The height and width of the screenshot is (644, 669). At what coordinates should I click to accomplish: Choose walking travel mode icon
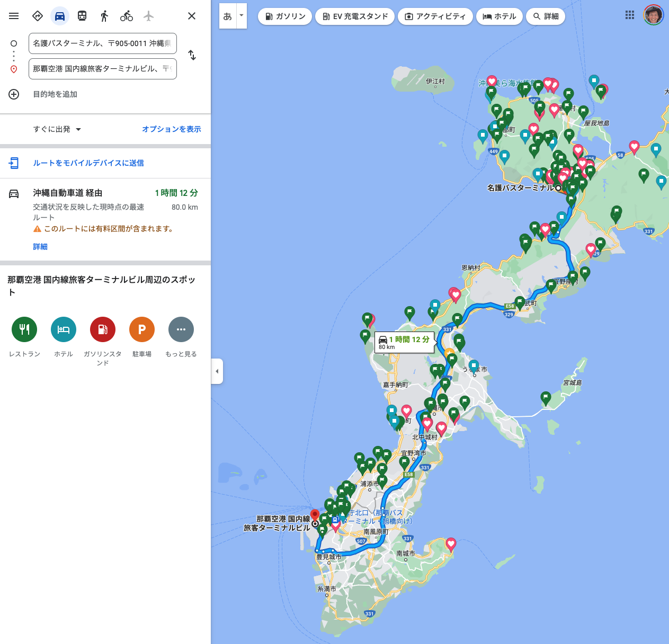point(104,16)
